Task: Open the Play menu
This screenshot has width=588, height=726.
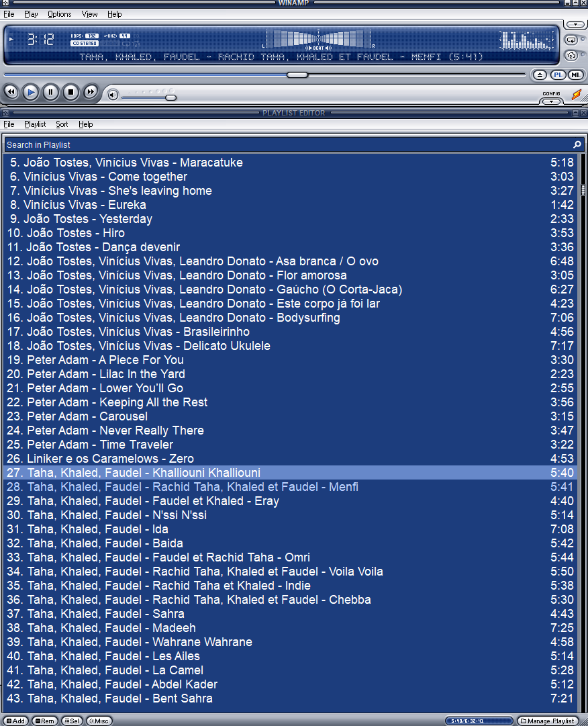Action: tap(31, 14)
